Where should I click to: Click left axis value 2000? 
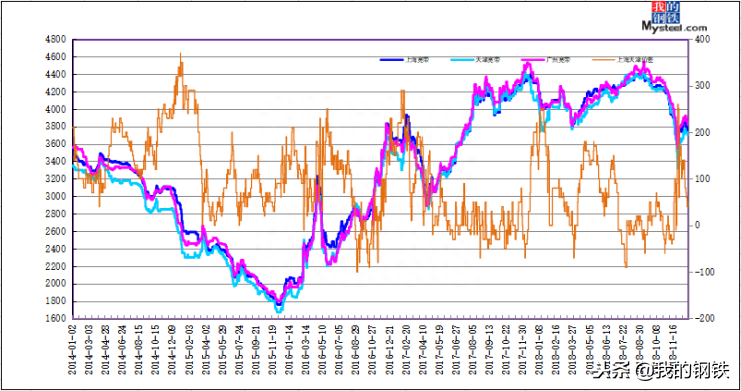pos(55,284)
